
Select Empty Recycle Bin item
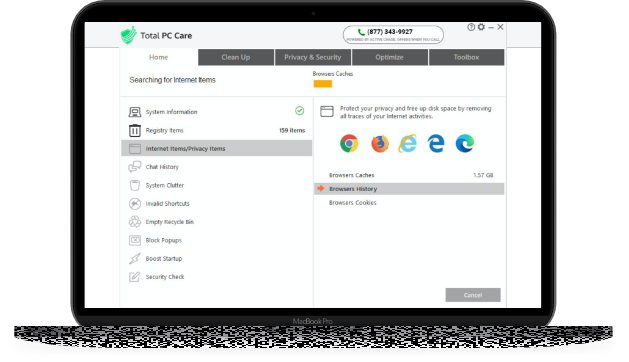coord(217,222)
